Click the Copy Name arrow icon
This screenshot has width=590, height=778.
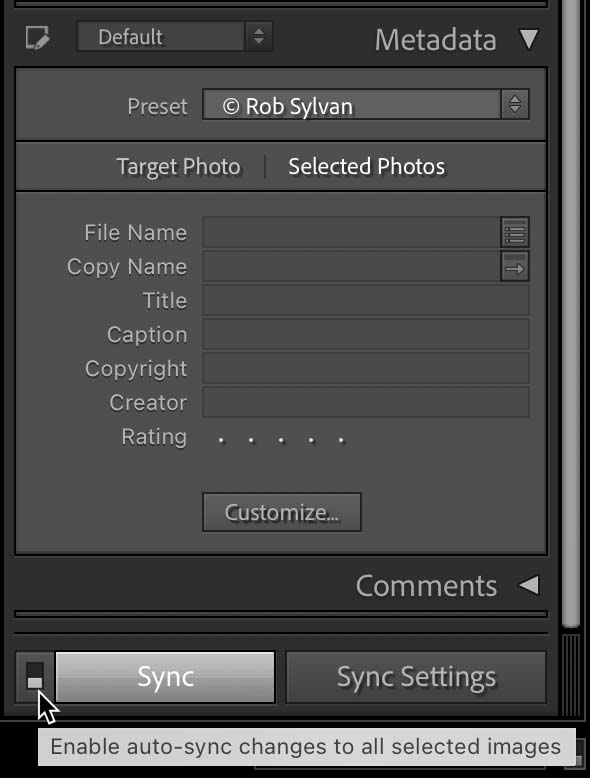515,266
